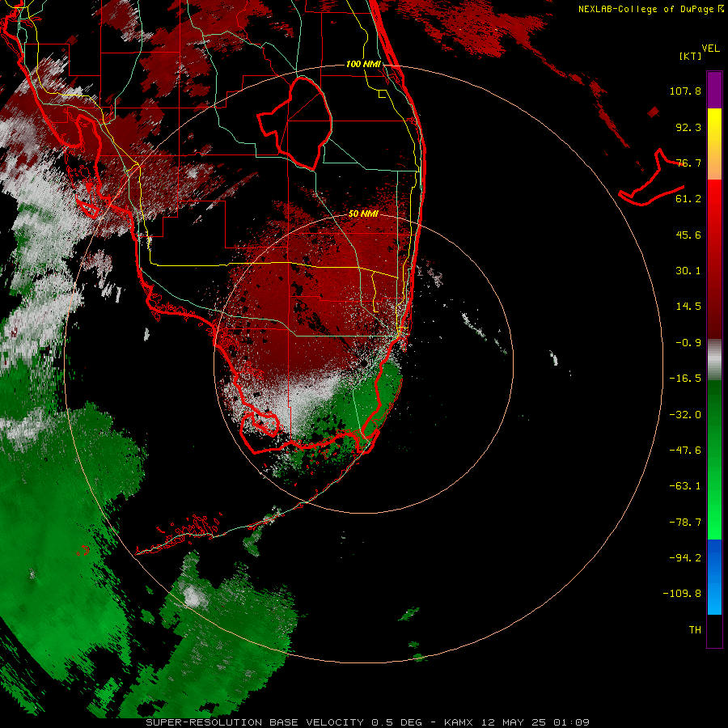
Task: Click the -78.7 legend value
Action: [x=685, y=523]
